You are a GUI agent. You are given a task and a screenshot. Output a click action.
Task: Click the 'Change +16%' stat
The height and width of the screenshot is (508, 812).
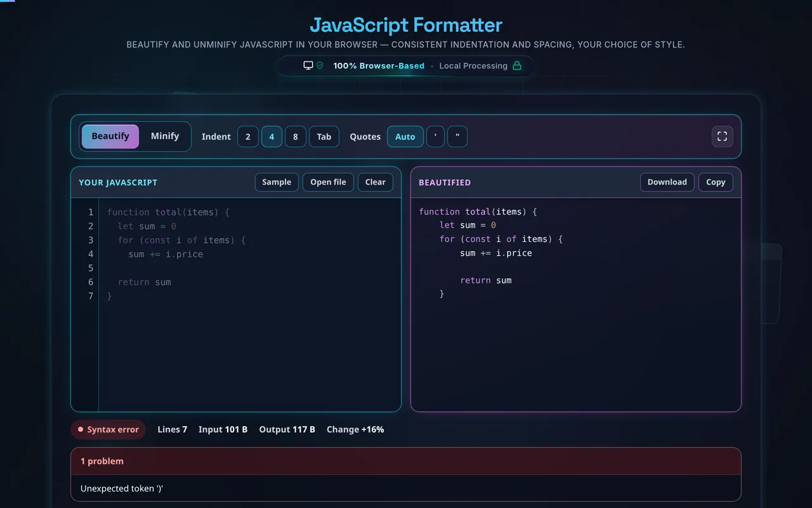[x=355, y=429]
